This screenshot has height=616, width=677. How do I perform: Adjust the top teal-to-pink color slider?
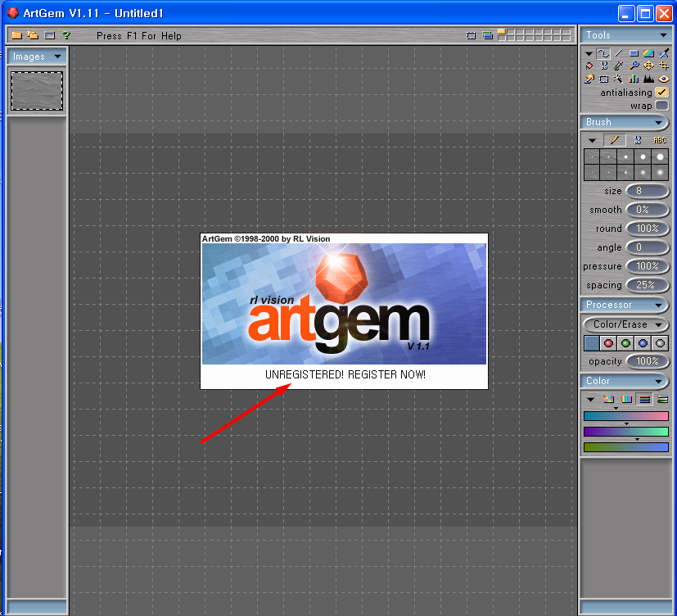pos(625,416)
